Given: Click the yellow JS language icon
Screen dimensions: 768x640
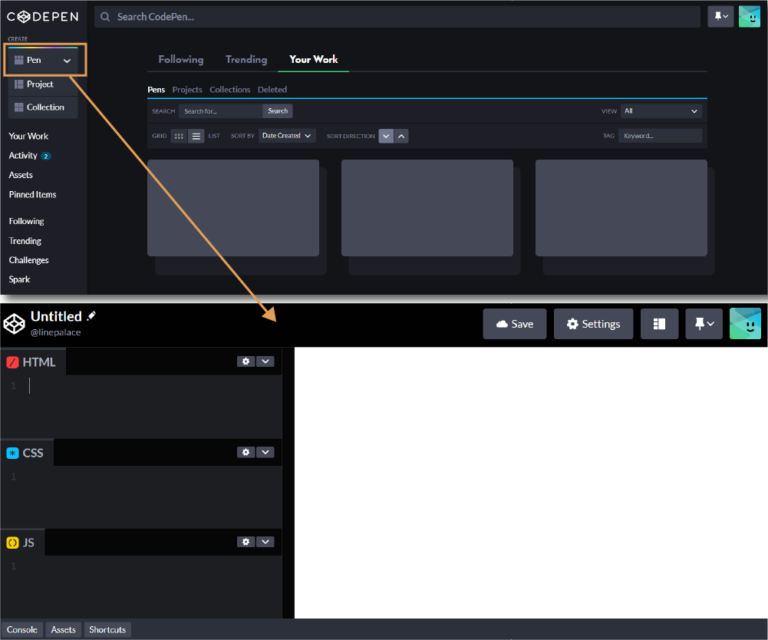Looking at the screenshot, I should (x=12, y=543).
